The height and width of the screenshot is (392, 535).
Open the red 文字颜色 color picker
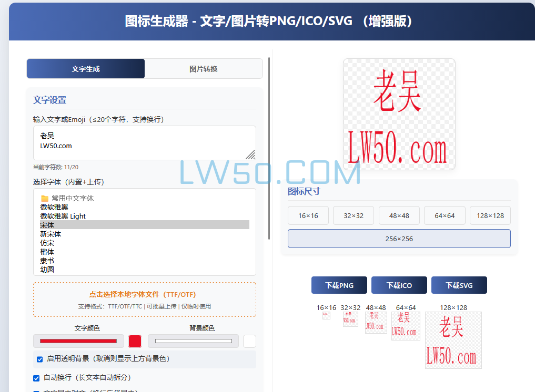pos(135,341)
